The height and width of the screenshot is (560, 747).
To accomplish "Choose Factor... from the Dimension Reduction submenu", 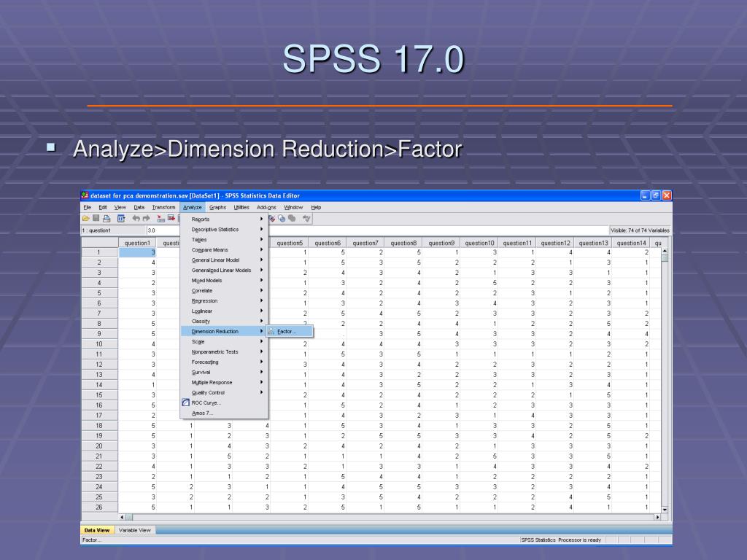I will pos(290,332).
